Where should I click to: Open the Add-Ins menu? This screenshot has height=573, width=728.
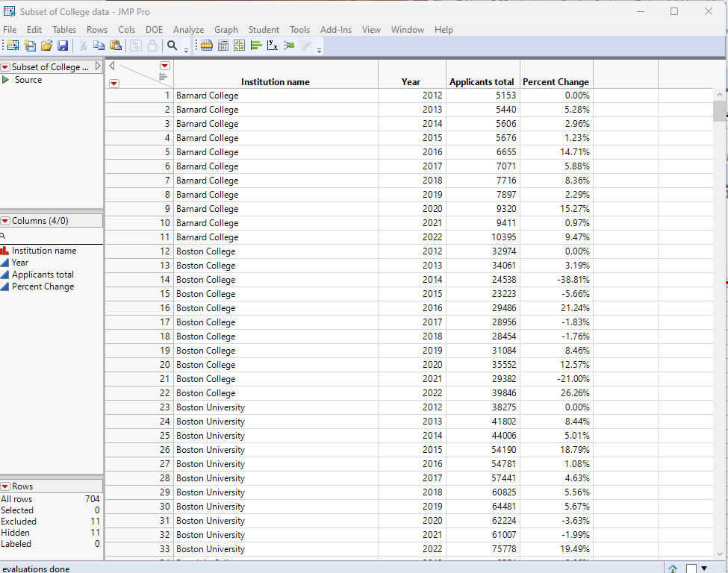click(x=336, y=30)
